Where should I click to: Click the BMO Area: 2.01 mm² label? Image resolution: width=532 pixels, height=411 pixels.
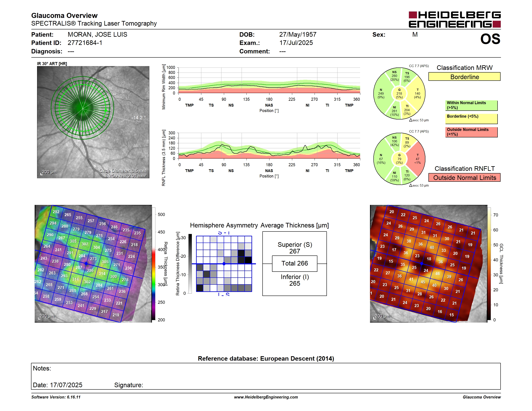[x=126, y=176]
